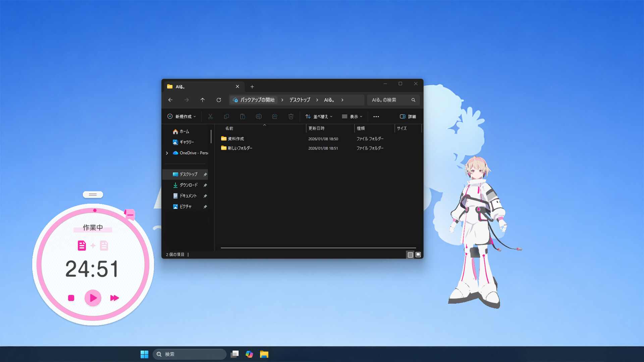Select the Rename icon in the toolbar
The image size is (644, 362).
click(x=259, y=116)
